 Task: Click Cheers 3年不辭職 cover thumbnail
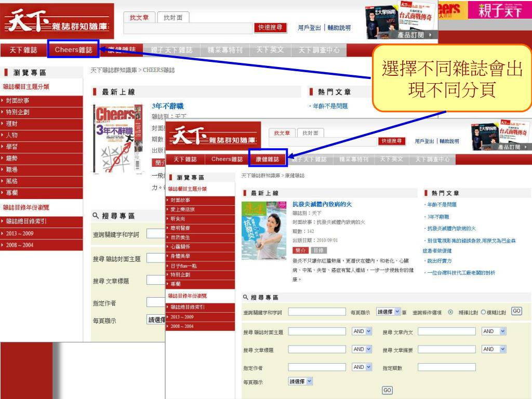coord(118,138)
